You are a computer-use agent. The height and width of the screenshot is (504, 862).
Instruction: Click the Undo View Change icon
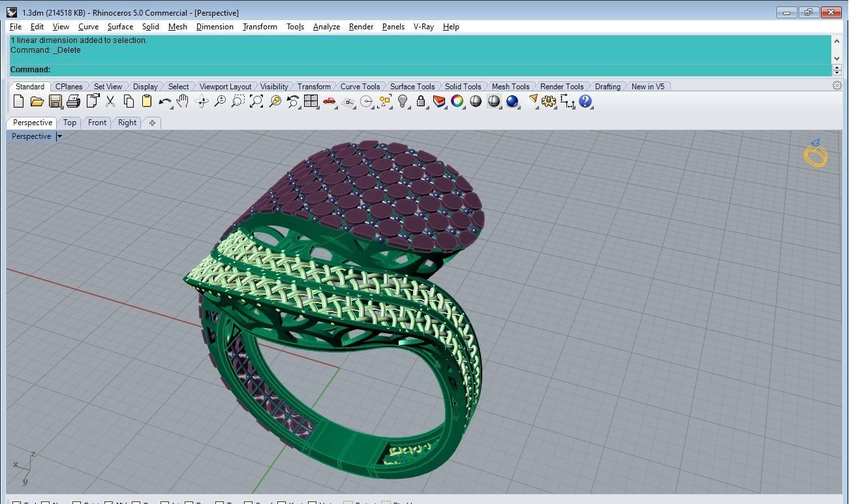coord(293,101)
